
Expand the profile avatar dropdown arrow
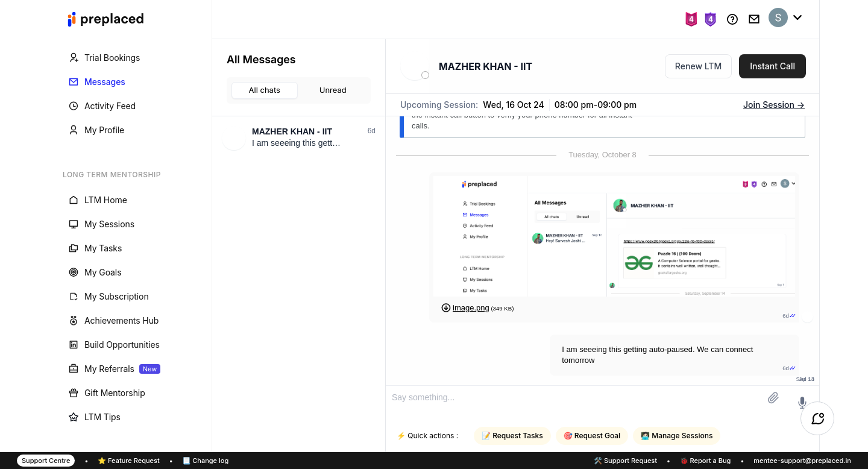tap(797, 17)
